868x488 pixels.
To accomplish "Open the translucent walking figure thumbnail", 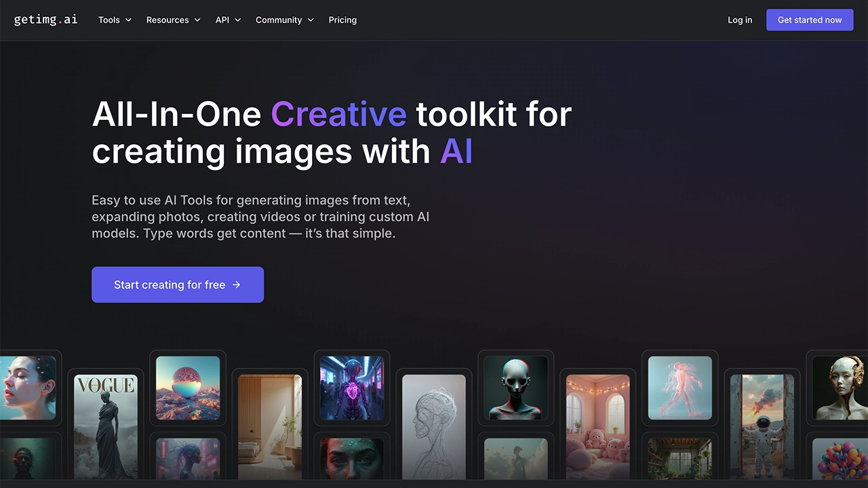I will click(680, 388).
